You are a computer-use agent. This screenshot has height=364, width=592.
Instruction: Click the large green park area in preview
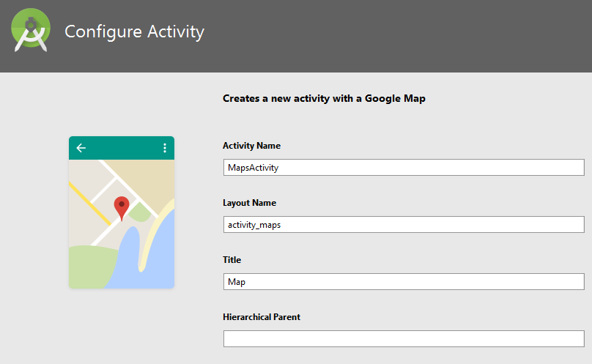(89, 267)
